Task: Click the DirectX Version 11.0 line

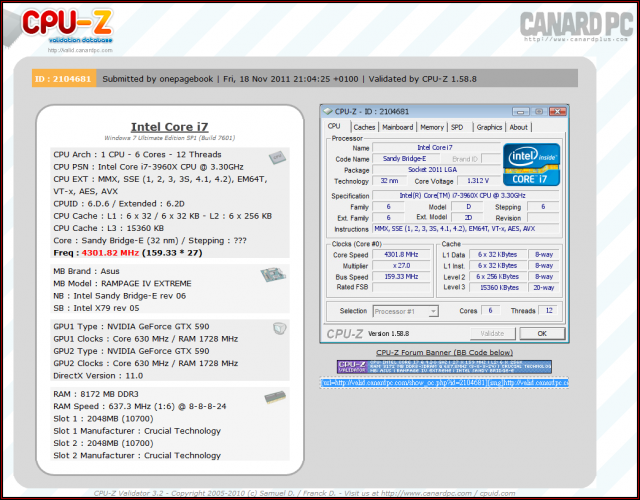Action: (x=98, y=376)
